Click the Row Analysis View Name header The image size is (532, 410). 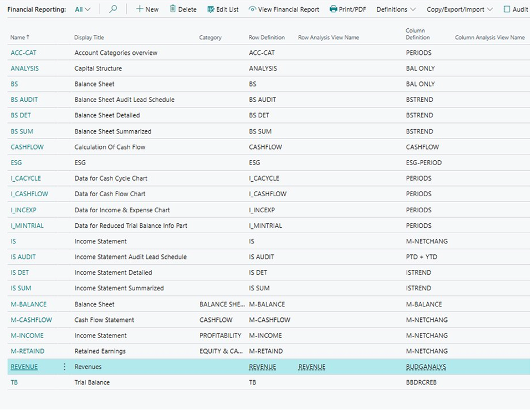point(329,37)
